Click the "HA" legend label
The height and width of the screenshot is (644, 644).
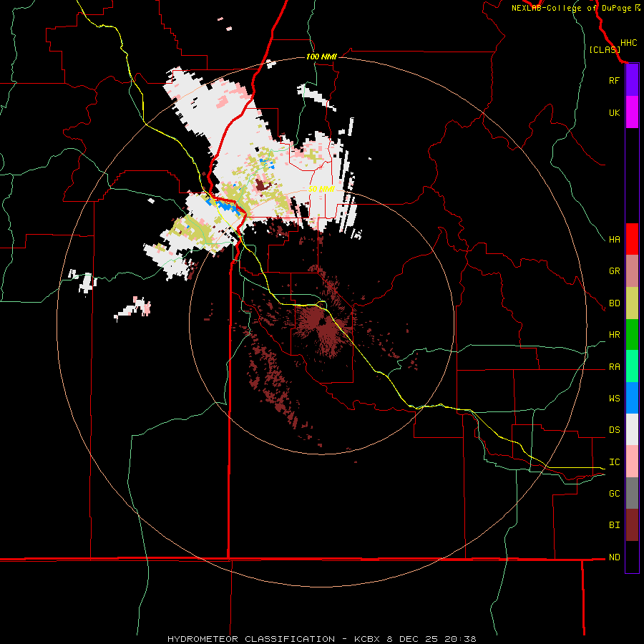point(614,239)
